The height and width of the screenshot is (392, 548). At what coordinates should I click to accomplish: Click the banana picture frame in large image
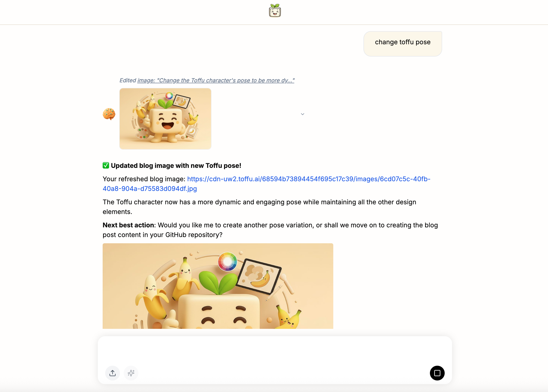coord(258,277)
